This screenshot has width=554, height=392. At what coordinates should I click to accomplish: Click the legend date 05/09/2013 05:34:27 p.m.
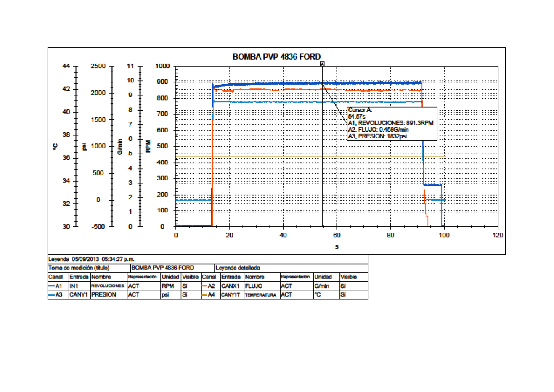(x=103, y=259)
